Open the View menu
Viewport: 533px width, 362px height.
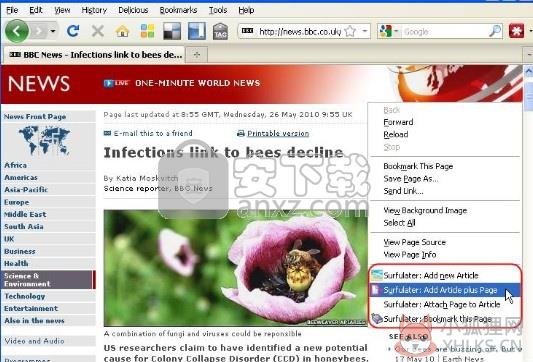[x=62, y=10]
